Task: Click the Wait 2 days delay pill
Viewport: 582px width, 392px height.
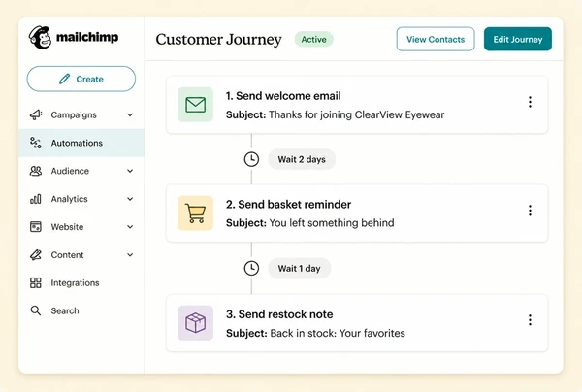Action: (302, 159)
